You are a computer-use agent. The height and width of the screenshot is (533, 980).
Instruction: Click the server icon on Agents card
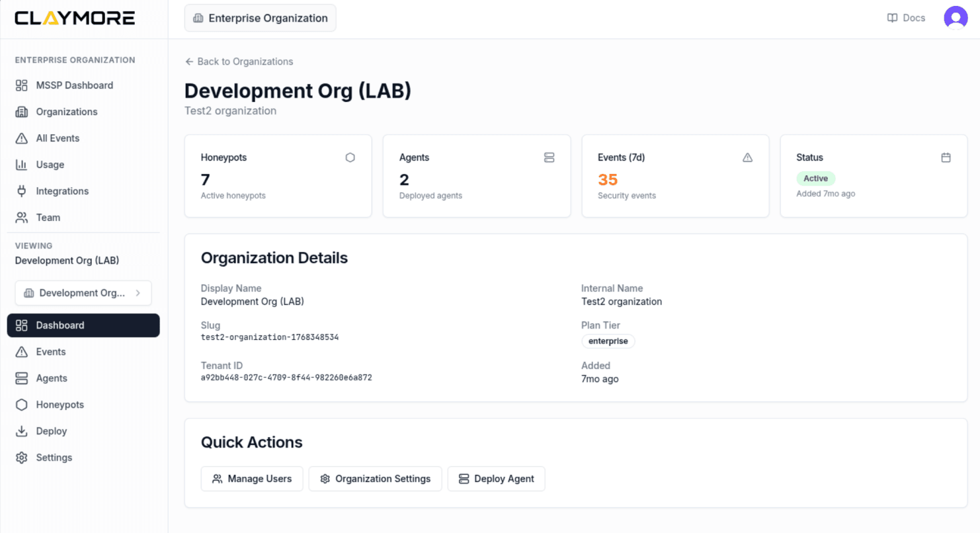click(549, 157)
